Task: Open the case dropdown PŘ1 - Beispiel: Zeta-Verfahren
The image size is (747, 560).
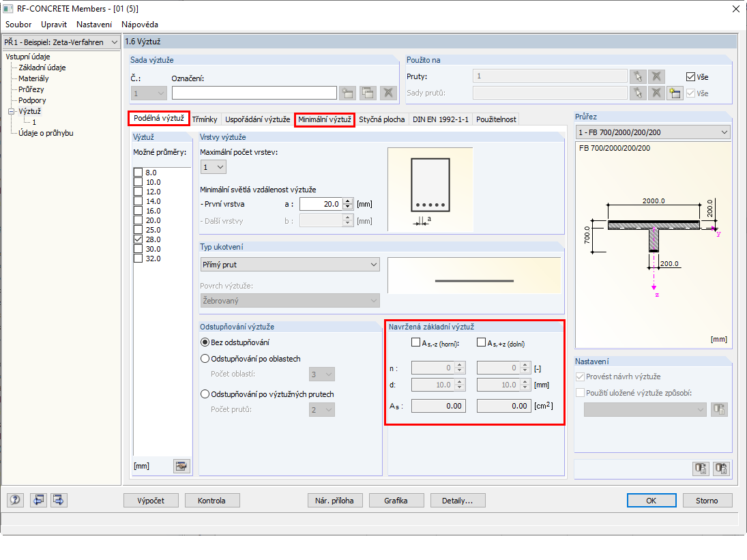Action: (x=61, y=42)
